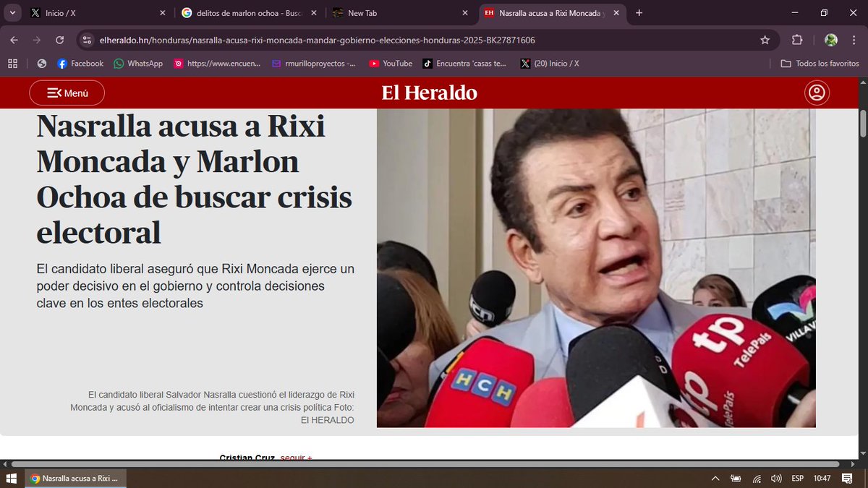Close the Inicio / X tab
The height and width of the screenshot is (488, 868).
click(x=162, y=13)
